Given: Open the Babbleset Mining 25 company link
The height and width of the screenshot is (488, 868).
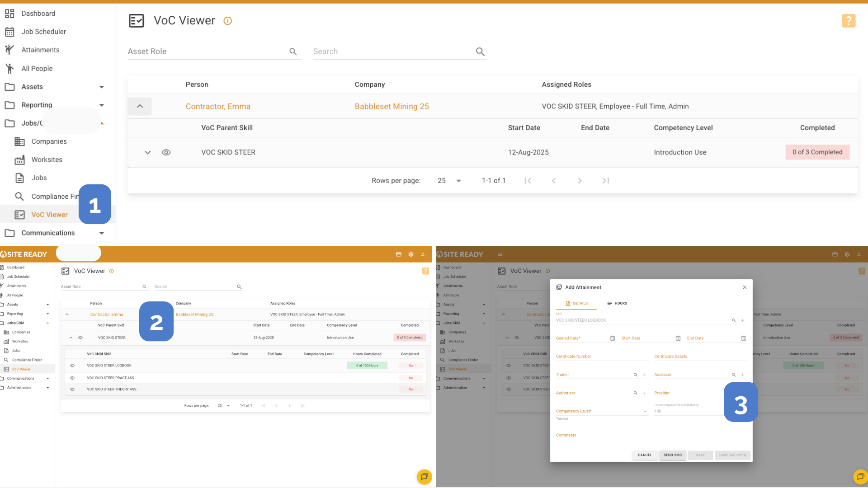Looking at the screenshot, I should (x=392, y=106).
